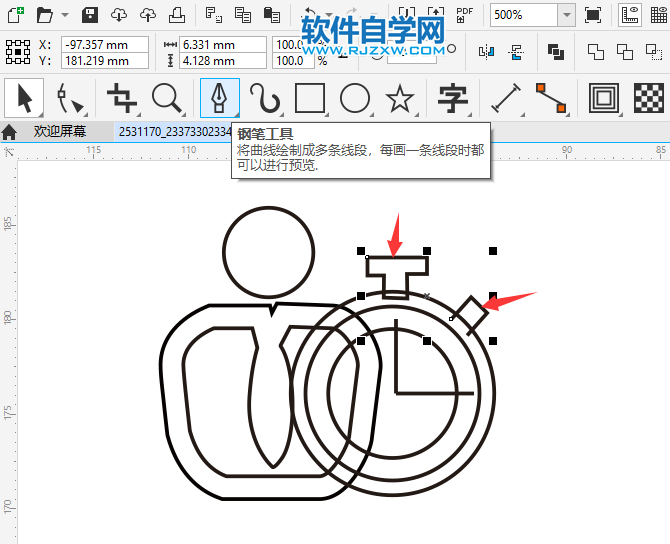Image resolution: width=670 pixels, height=544 pixels.
Task: Print the document using the printer icon
Action: (x=176, y=15)
